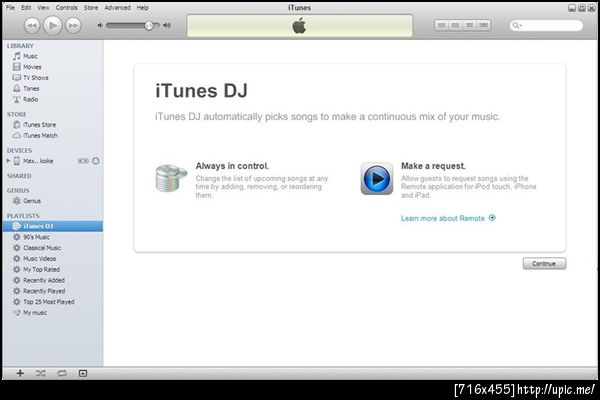
Task: Click the search magnifier dropdown icon
Action: pyautogui.click(x=517, y=26)
